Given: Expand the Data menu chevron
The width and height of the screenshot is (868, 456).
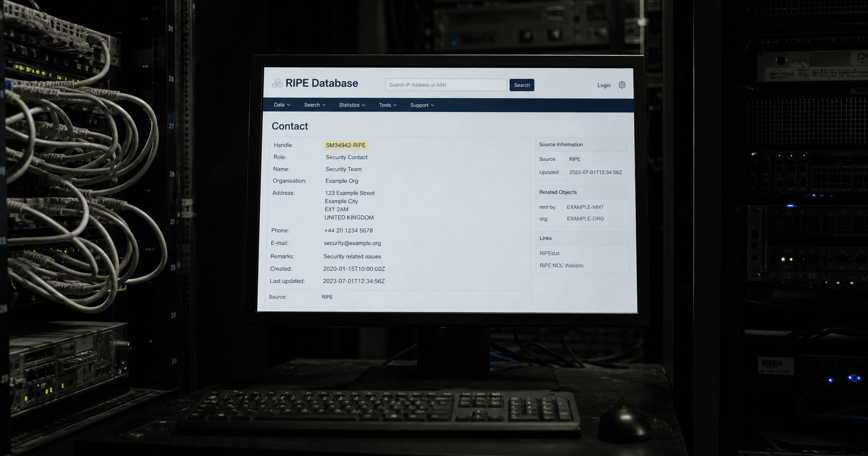Looking at the screenshot, I should (x=288, y=105).
